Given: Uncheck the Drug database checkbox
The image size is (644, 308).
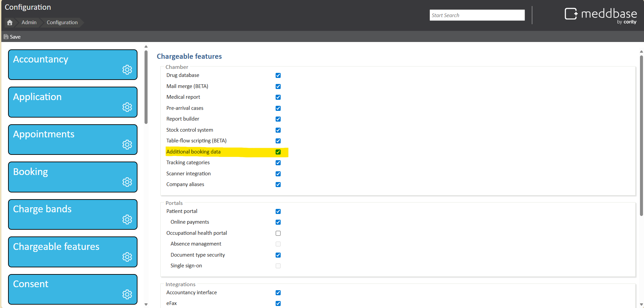Looking at the screenshot, I should (x=278, y=75).
